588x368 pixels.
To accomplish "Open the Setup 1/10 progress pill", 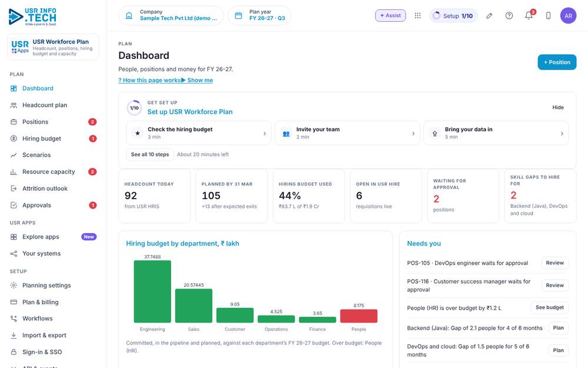I will [453, 16].
